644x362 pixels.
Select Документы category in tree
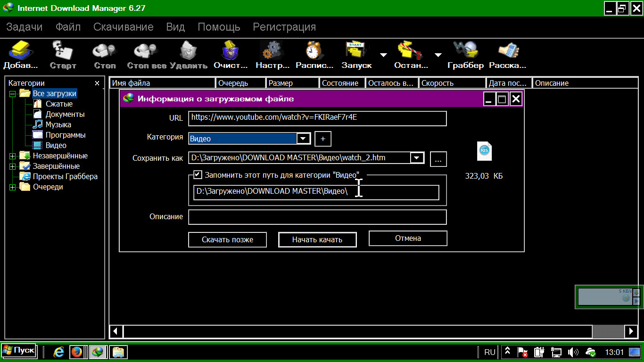click(65, 115)
